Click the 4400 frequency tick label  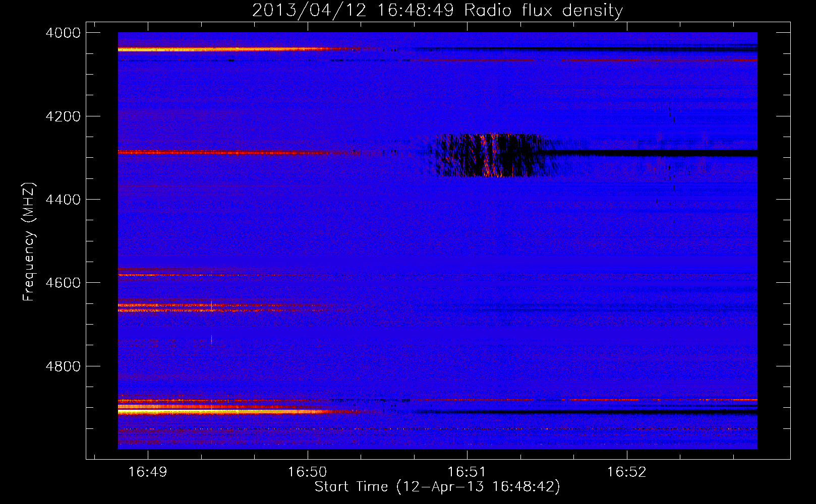(x=63, y=200)
